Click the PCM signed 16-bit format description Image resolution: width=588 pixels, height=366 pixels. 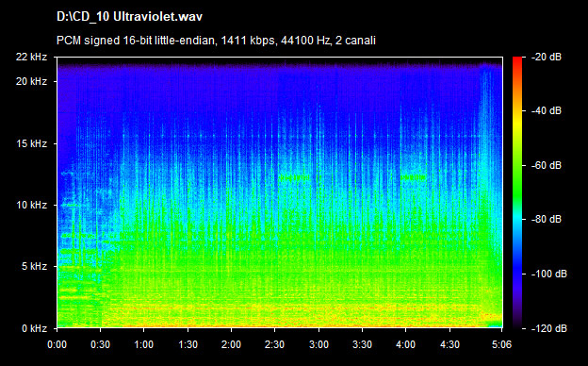pyautogui.click(x=216, y=41)
